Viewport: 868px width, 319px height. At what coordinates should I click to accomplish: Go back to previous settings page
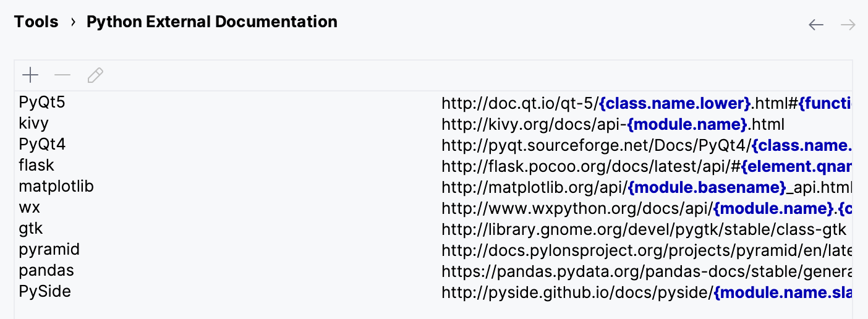pos(816,25)
